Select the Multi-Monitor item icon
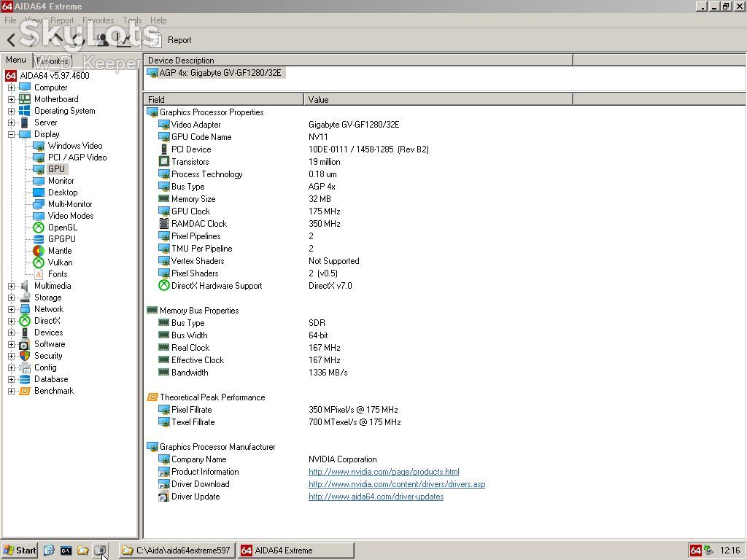The width and height of the screenshot is (747, 560). click(39, 204)
